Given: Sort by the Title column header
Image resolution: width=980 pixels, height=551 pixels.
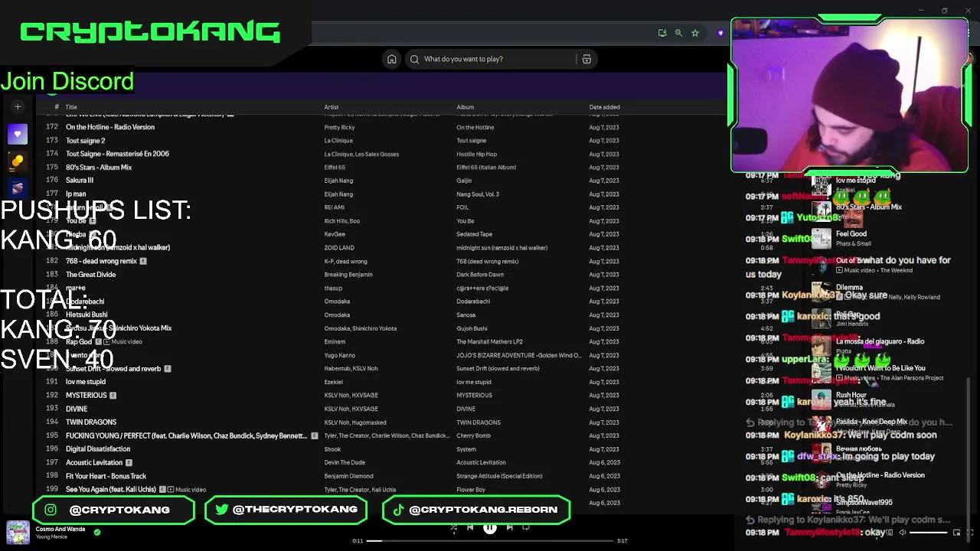Looking at the screenshot, I should pos(71,107).
